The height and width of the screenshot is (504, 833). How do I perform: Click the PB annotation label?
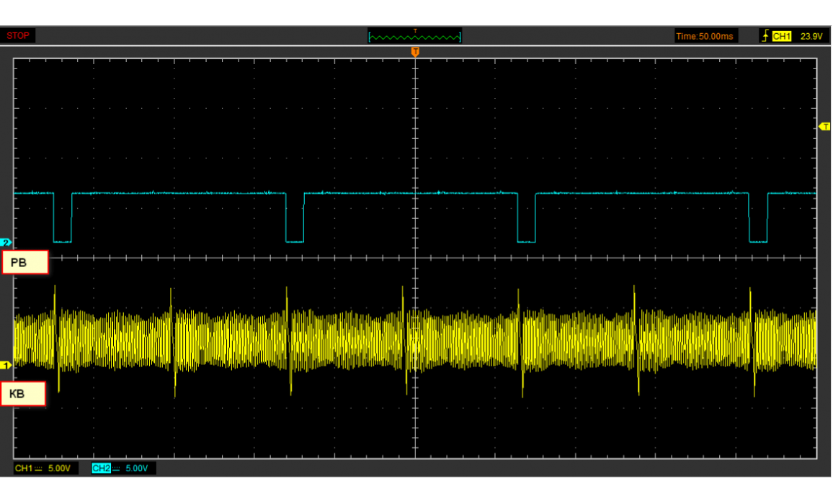(26, 264)
